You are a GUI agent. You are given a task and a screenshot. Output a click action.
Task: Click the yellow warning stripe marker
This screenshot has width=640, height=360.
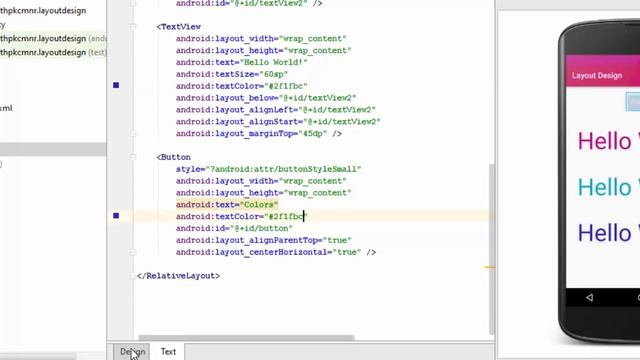[x=489, y=267]
